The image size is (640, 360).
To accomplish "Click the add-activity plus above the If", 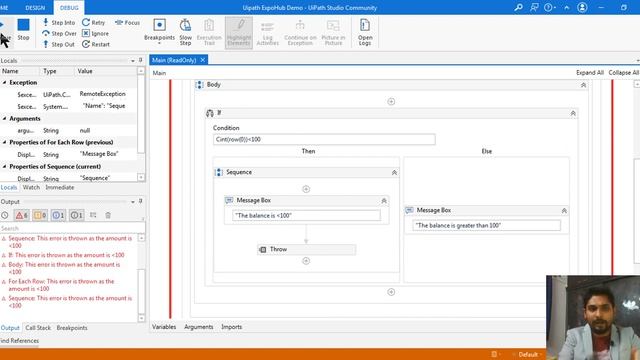I will (391, 101).
